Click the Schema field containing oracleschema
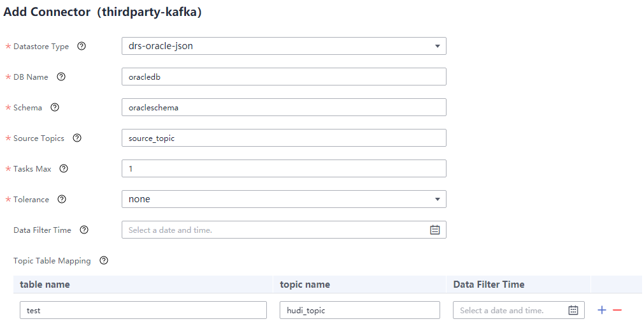The image size is (644, 326). [283, 107]
